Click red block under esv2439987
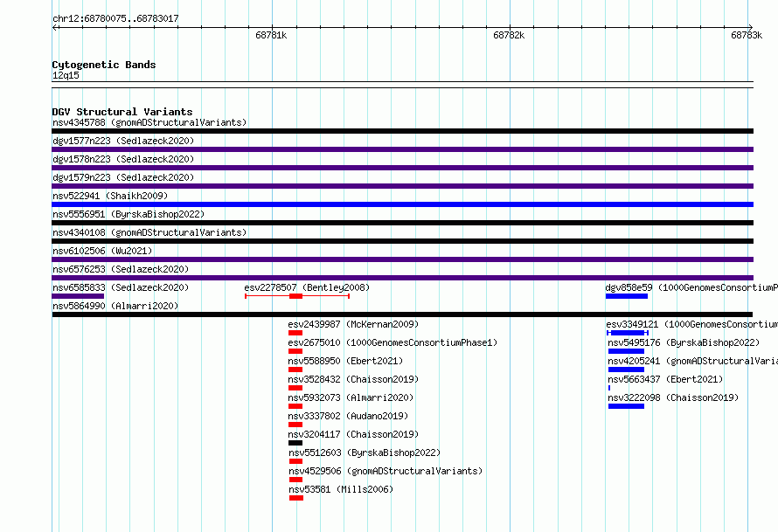 (x=295, y=333)
